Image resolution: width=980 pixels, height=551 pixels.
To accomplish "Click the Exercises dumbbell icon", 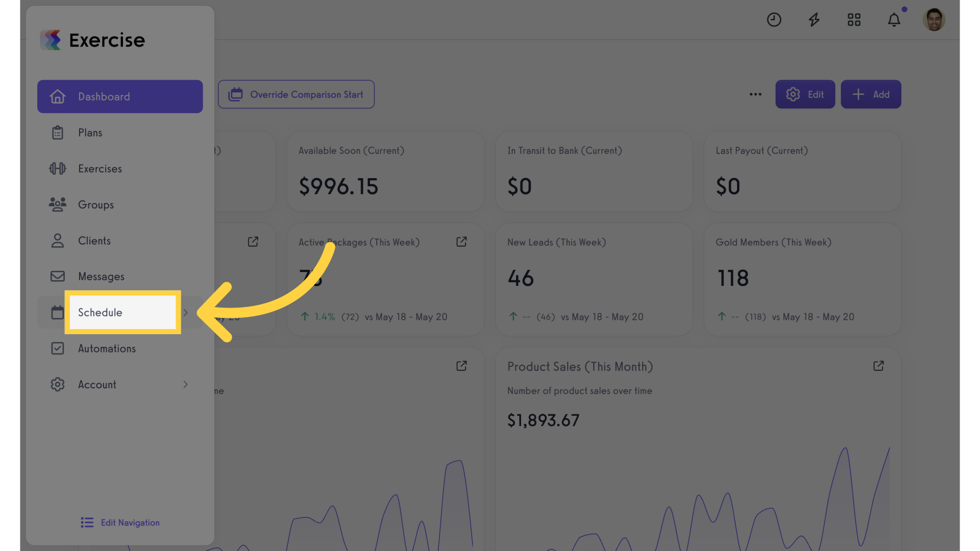I will pos(58,168).
